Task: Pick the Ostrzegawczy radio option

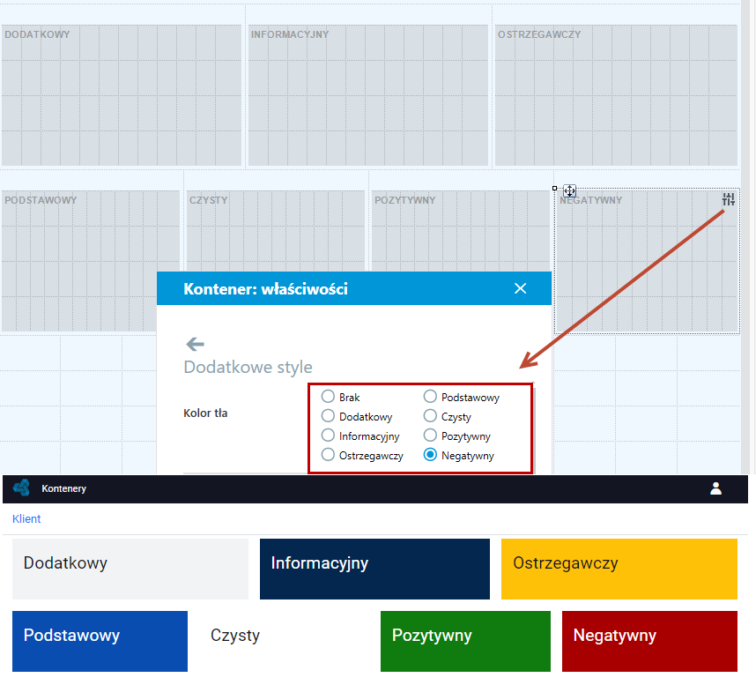Action: (328, 454)
